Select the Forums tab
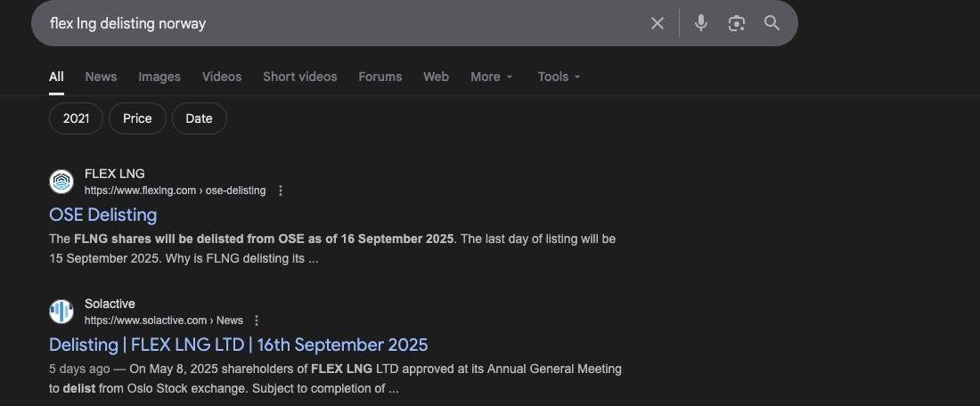The height and width of the screenshot is (406, 980). pyautogui.click(x=380, y=77)
